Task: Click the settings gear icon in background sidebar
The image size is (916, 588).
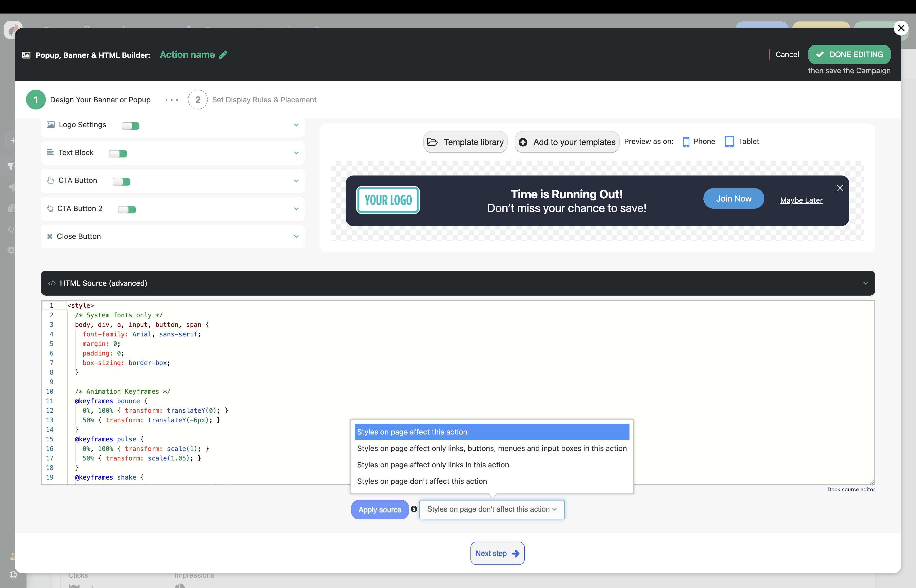Action: [x=11, y=250]
